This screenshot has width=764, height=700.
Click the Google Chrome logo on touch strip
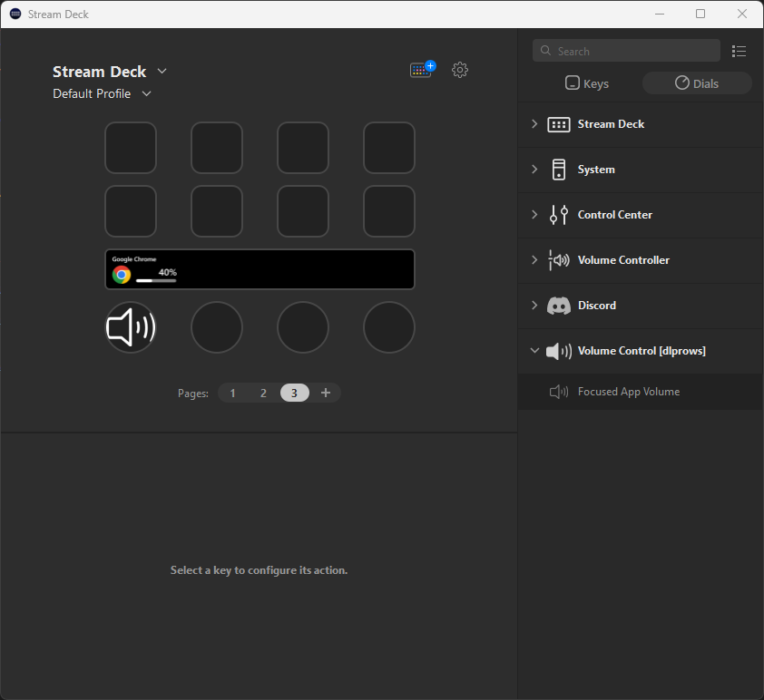point(122,275)
